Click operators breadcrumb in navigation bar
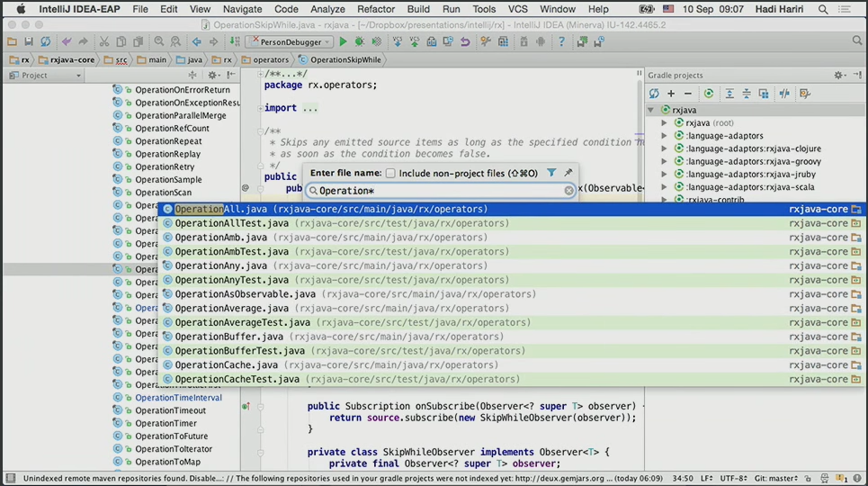The image size is (868, 486). coord(265,59)
